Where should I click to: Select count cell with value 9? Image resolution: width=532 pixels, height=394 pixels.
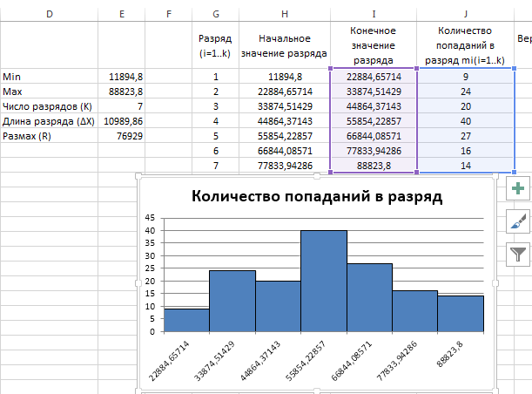click(x=466, y=77)
